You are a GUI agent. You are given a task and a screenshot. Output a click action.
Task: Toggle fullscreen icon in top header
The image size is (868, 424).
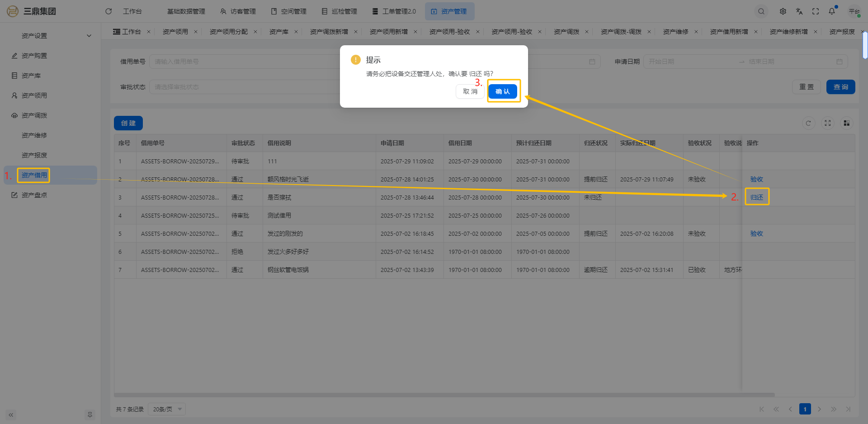click(816, 11)
